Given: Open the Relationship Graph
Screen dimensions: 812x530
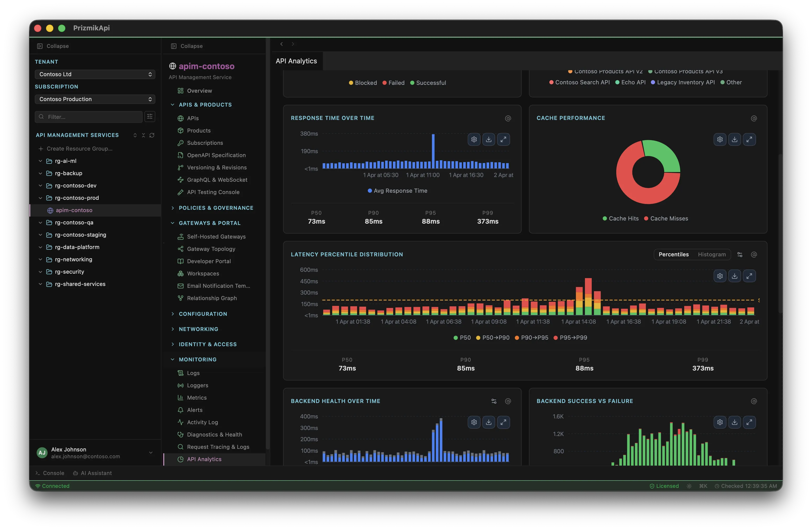Looking at the screenshot, I should pos(212,298).
